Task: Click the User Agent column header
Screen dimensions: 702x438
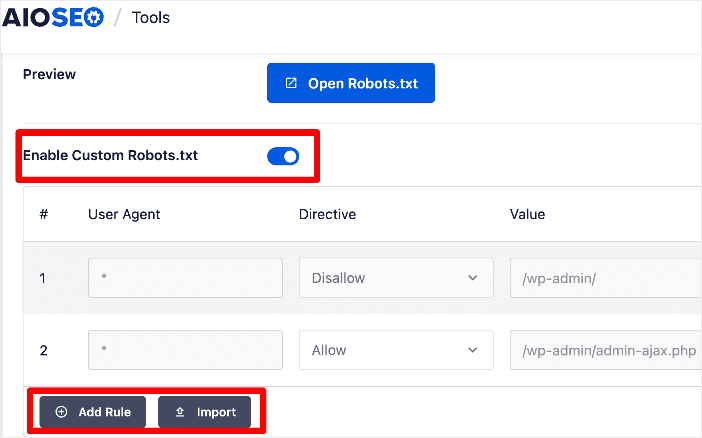Action: pyautogui.click(x=124, y=214)
